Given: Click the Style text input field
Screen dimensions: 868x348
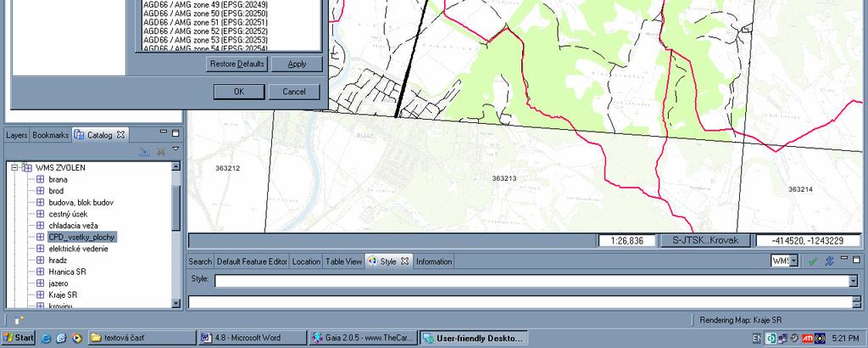Looking at the screenshot, I should (x=531, y=281).
